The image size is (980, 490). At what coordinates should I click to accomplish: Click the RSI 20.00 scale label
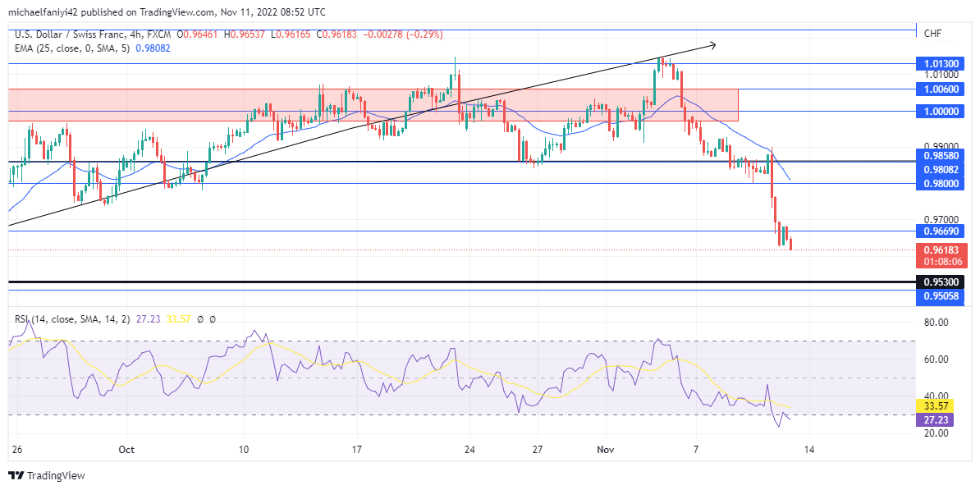coord(936,433)
